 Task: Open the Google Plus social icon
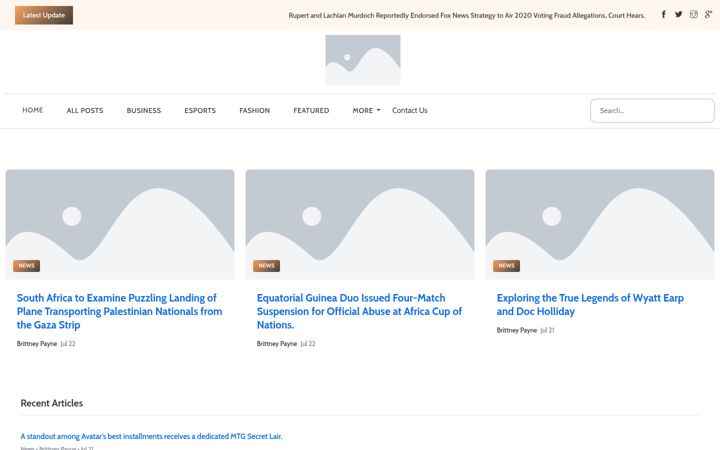tap(709, 14)
